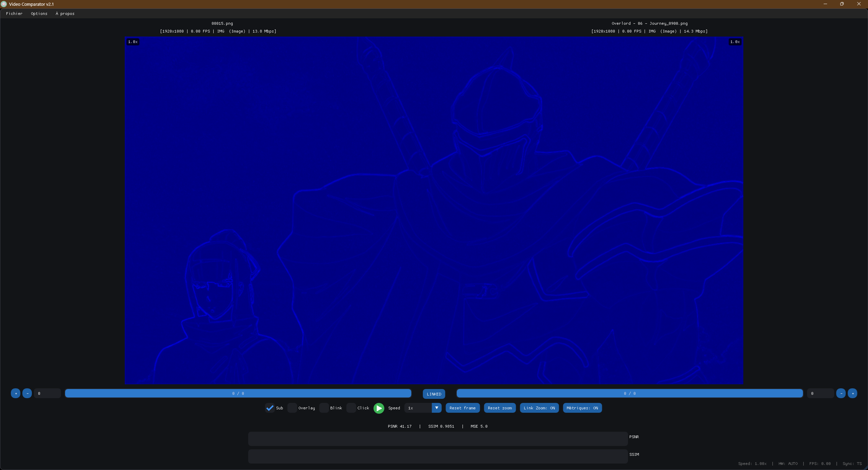Click the LINKED button
The image size is (868, 470).
click(x=434, y=394)
